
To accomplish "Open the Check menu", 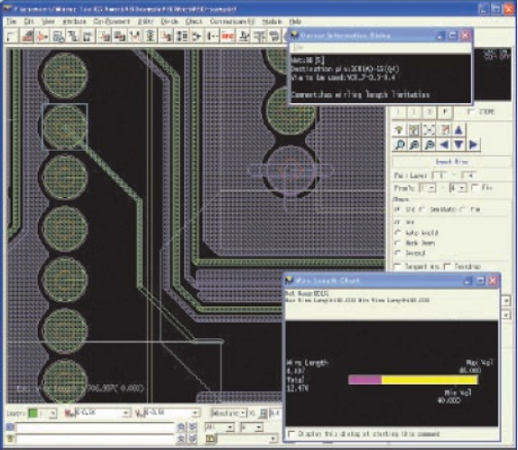I will coord(194,21).
